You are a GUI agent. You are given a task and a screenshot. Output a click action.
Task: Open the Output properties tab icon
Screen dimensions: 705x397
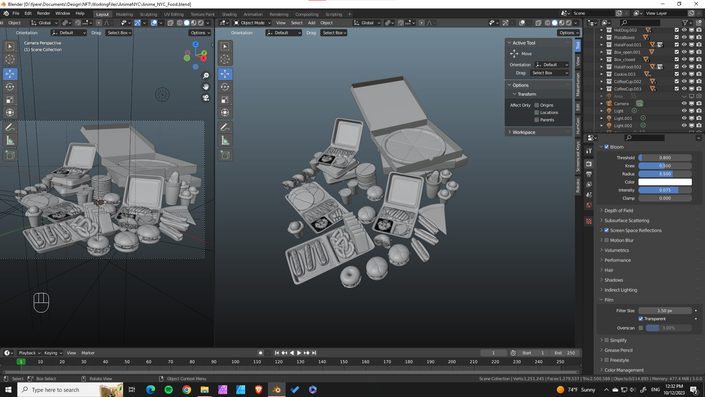tap(589, 174)
